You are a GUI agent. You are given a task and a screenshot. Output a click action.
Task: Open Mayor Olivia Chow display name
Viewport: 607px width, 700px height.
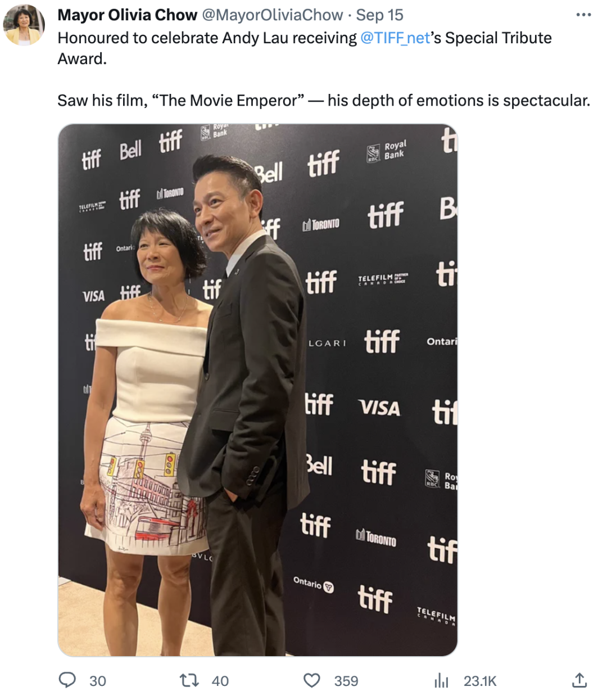click(128, 15)
